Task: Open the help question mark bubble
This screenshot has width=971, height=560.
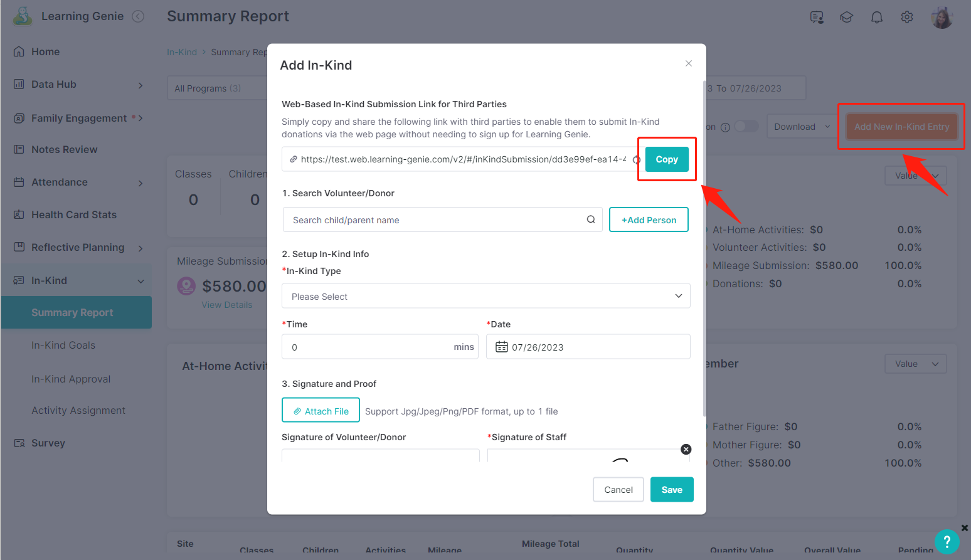Action: pyautogui.click(x=947, y=542)
